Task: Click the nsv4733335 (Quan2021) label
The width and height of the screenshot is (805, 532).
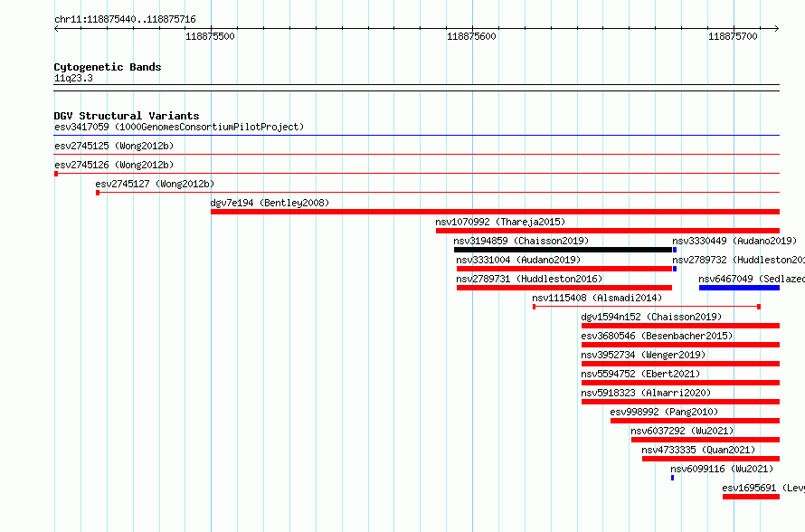Action: 699,450
